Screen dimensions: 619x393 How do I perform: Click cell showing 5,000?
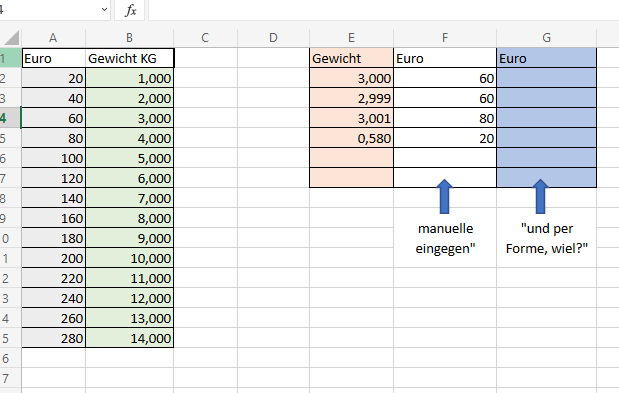pyautogui.click(x=129, y=158)
